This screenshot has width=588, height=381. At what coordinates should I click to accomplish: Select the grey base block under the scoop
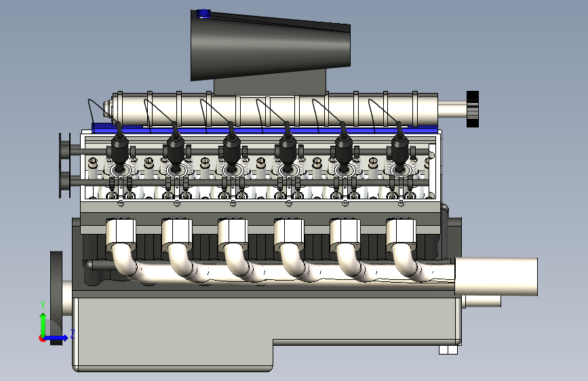point(270,82)
